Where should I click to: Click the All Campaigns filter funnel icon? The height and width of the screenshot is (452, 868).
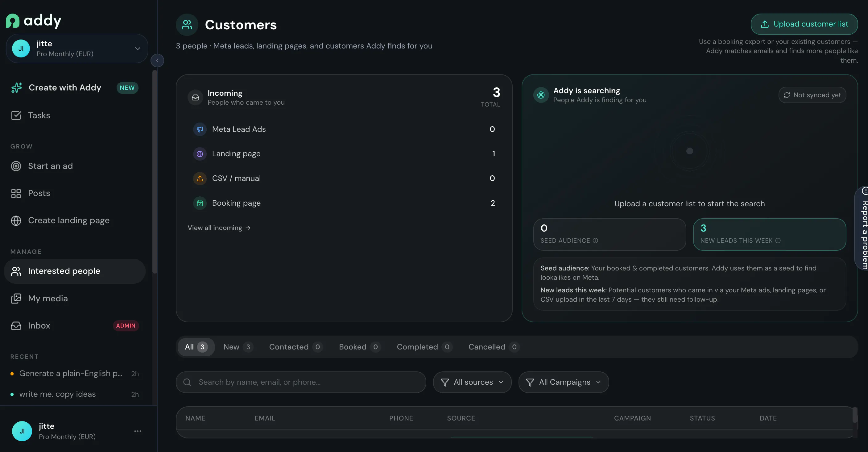pyautogui.click(x=530, y=382)
